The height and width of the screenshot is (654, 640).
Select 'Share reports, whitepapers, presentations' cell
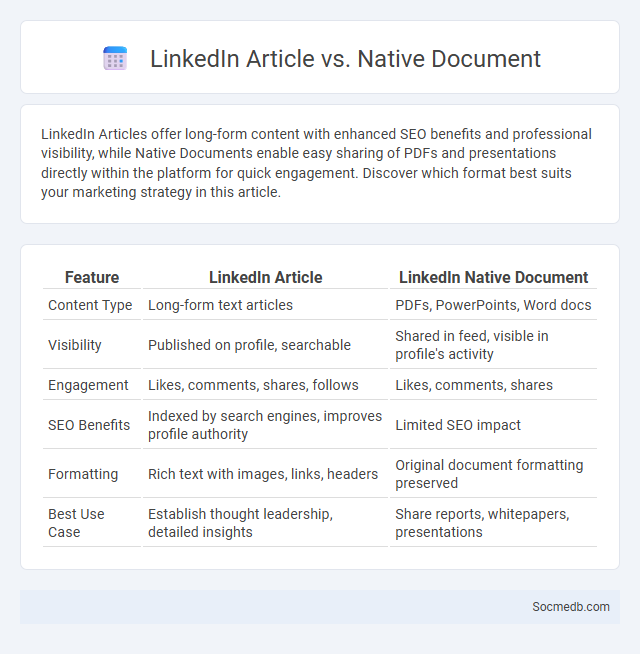[493, 523]
